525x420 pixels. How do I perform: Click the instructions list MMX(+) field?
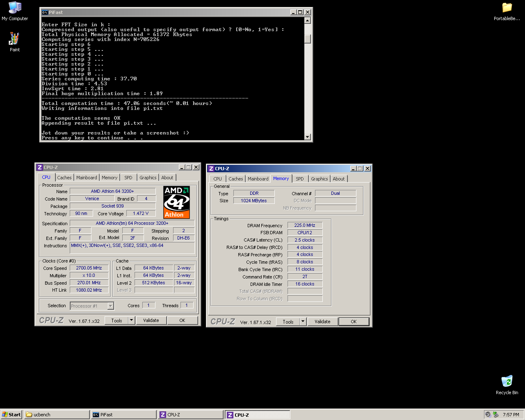coord(132,248)
